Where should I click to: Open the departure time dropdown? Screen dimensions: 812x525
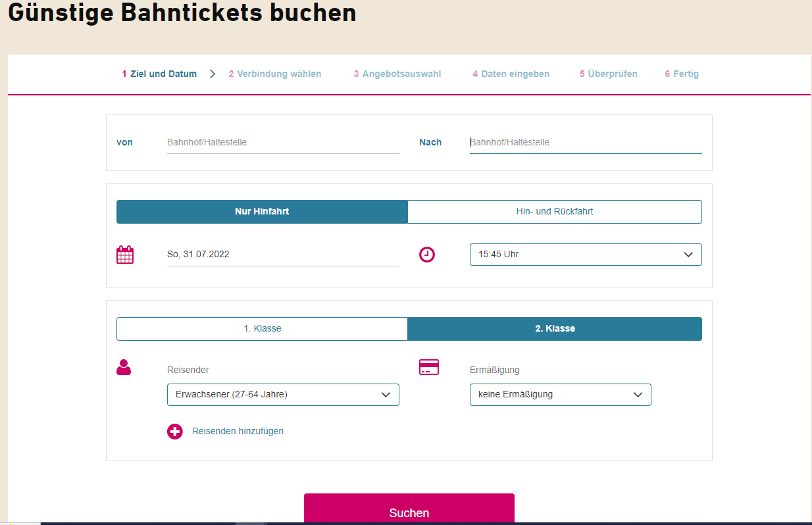pos(586,255)
